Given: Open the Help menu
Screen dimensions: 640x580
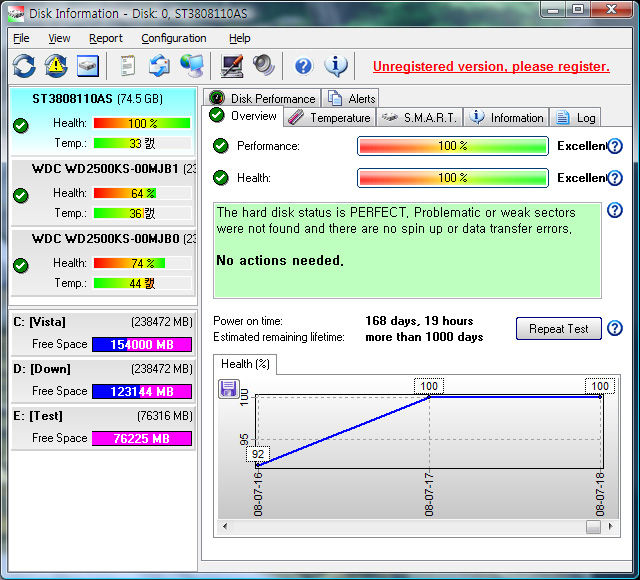Looking at the screenshot, I should pyautogui.click(x=240, y=38).
